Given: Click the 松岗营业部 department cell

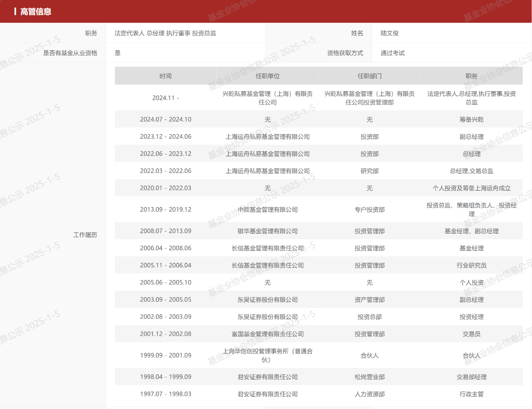Looking at the screenshot, I should point(369,377).
